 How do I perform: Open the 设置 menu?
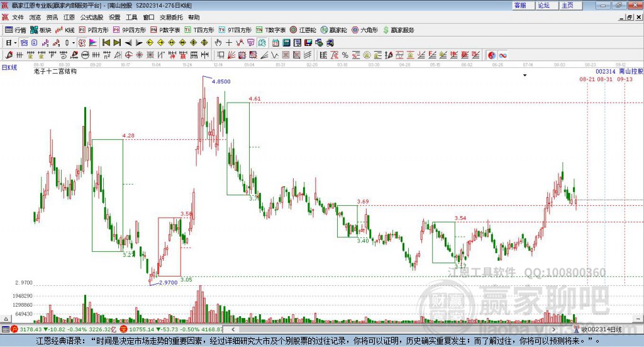[x=114, y=17]
